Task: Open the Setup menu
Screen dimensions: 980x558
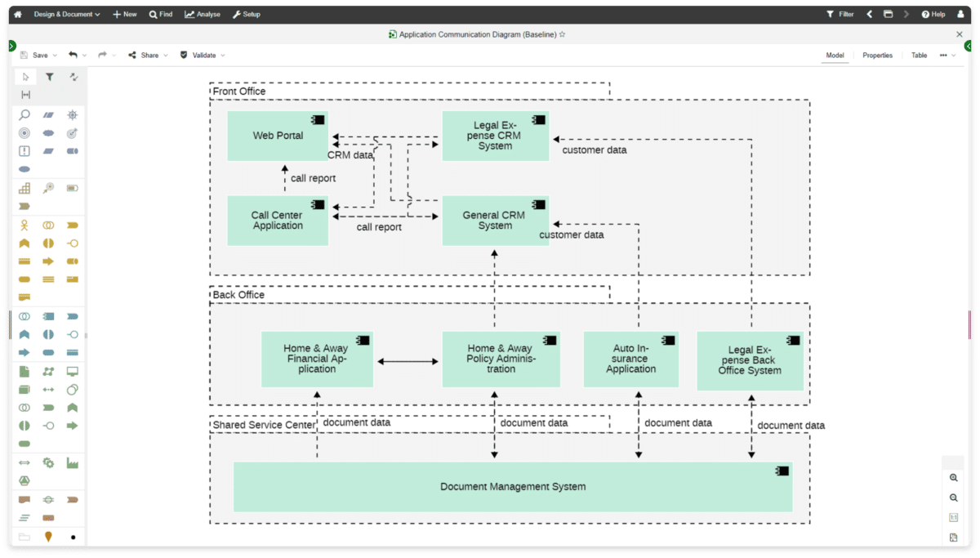Action: pyautogui.click(x=247, y=14)
